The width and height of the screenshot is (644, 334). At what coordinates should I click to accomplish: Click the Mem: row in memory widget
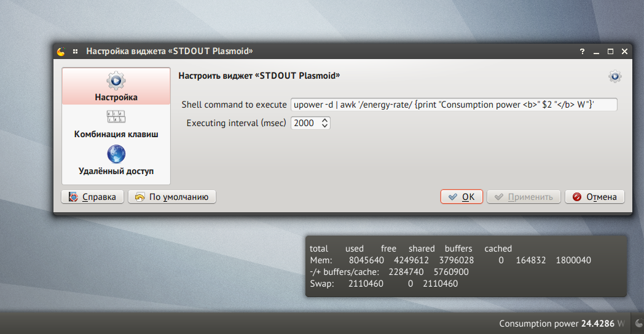click(x=450, y=260)
